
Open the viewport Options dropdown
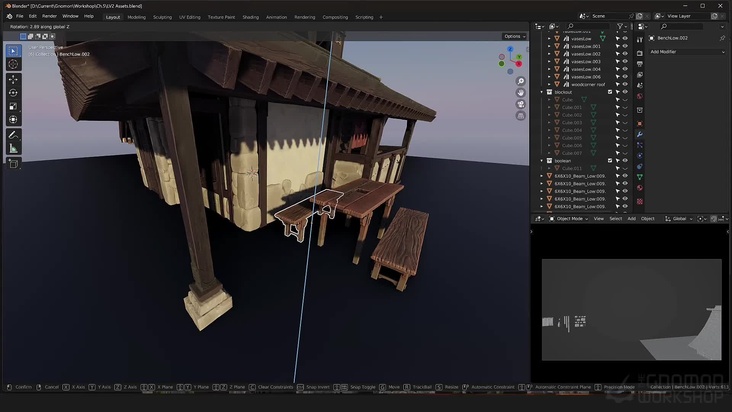tap(514, 36)
